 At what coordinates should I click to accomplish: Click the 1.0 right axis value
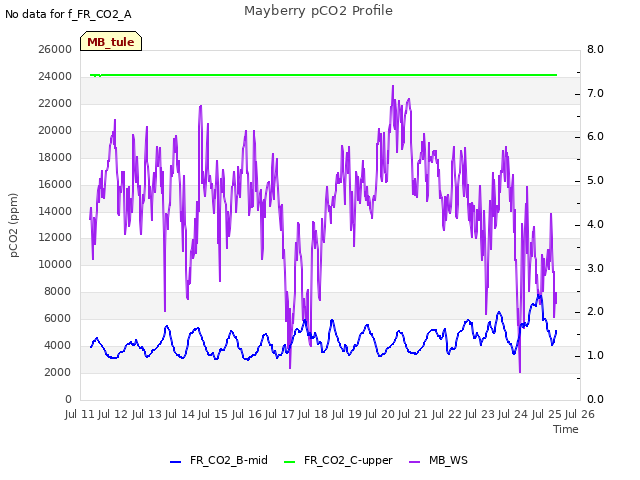[x=595, y=356]
